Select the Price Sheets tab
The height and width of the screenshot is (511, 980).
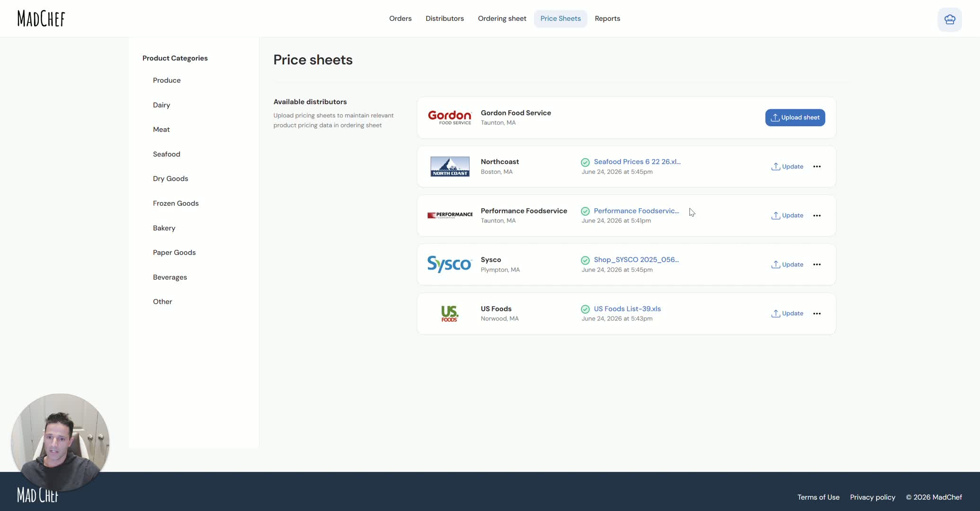[561, 18]
